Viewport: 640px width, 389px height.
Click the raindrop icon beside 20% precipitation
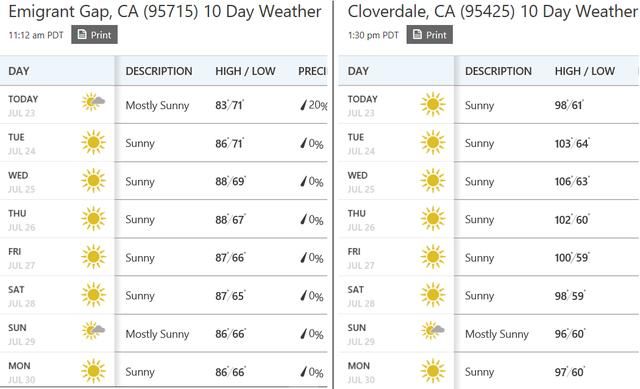[x=303, y=105]
